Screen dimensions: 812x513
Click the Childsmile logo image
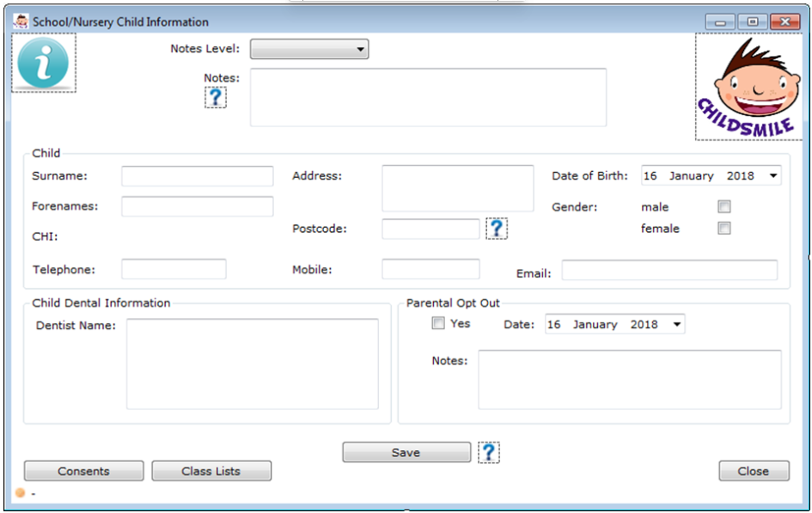[748, 88]
